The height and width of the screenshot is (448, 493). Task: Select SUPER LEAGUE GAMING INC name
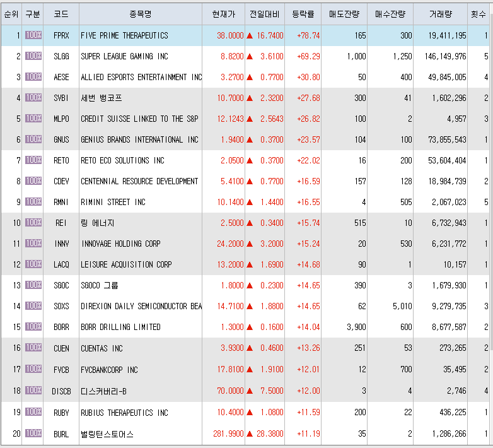pyautogui.click(x=124, y=56)
